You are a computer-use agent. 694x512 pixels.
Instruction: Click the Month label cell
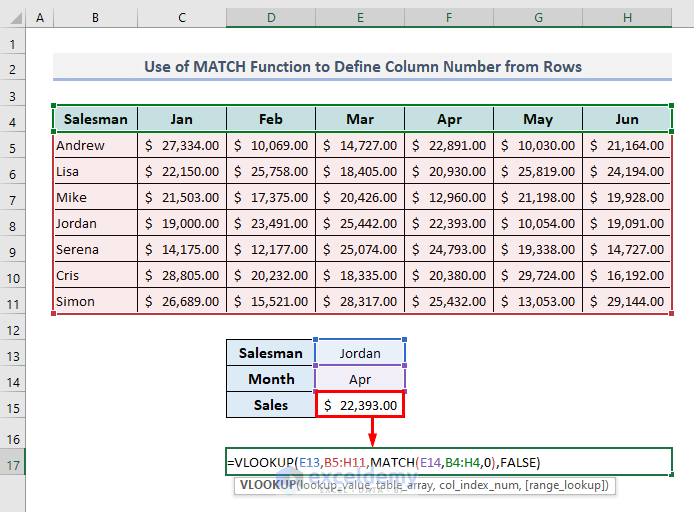click(271, 379)
